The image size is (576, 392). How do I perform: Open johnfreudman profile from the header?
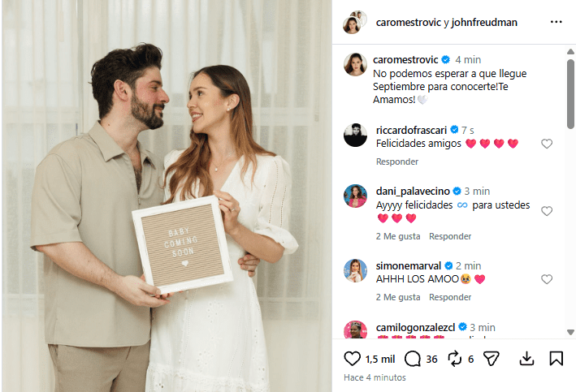(x=484, y=23)
